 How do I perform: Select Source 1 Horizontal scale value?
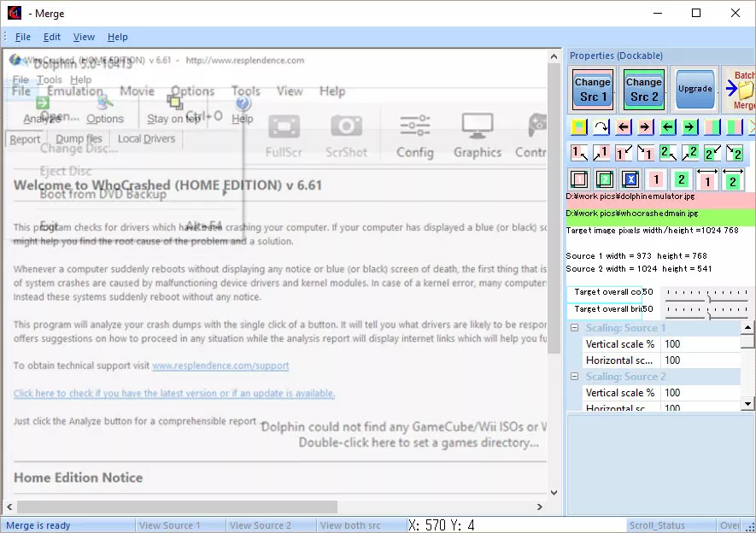click(x=701, y=360)
